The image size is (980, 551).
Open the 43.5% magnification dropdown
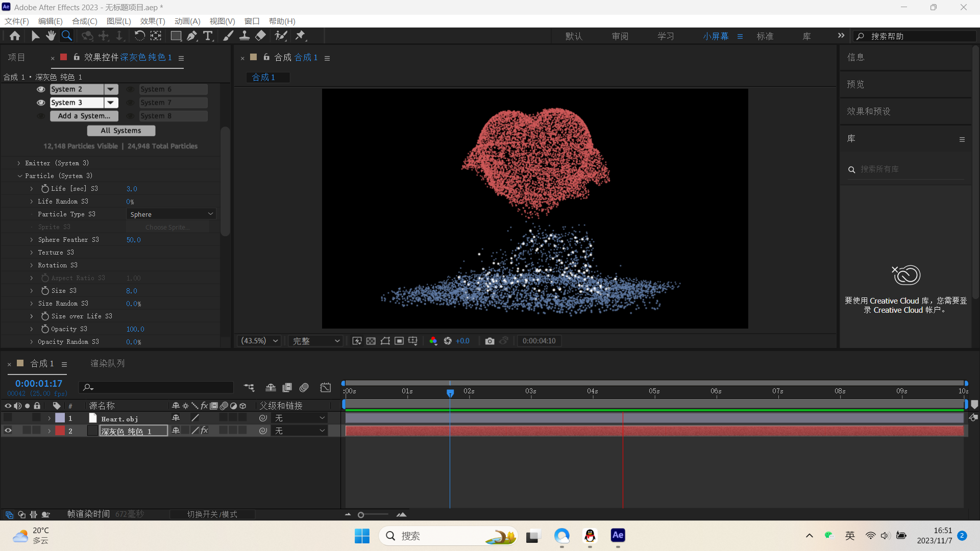260,341
